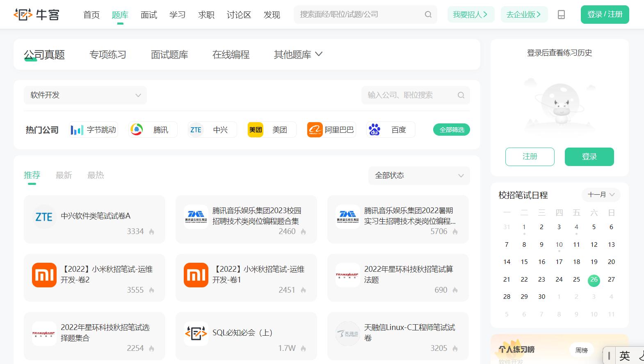Click Nowcoder logo on SQL必知必会 card
Screen dimensions: 644x364
196,333
